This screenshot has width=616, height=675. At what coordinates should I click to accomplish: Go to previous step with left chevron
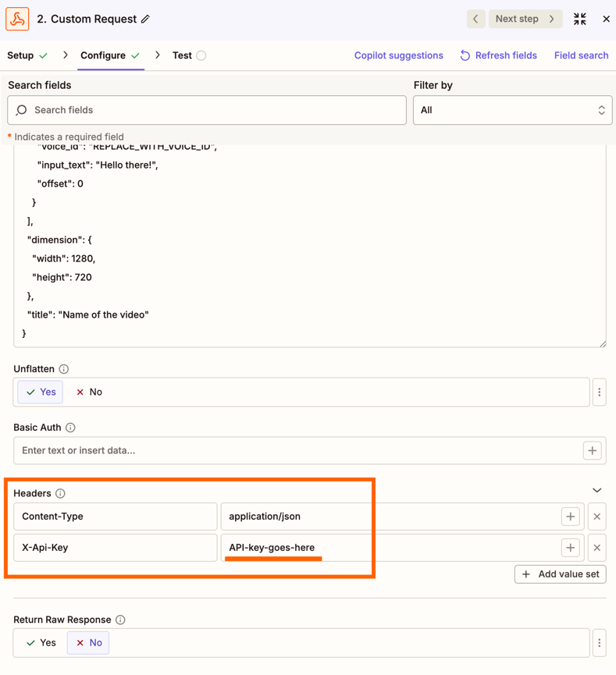pos(475,19)
